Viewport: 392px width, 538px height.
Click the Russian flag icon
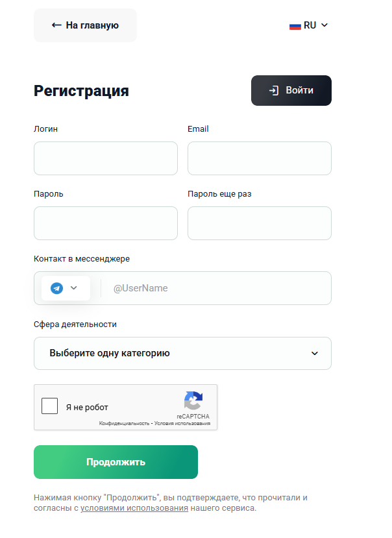pyautogui.click(x=295, y=26)
